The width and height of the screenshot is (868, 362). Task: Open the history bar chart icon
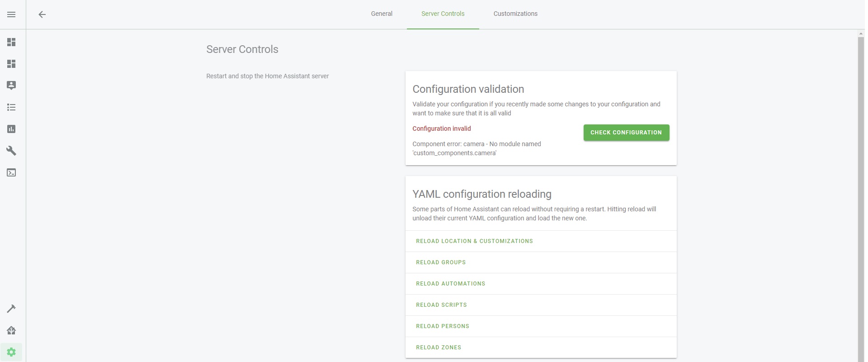tap(11, 129)
